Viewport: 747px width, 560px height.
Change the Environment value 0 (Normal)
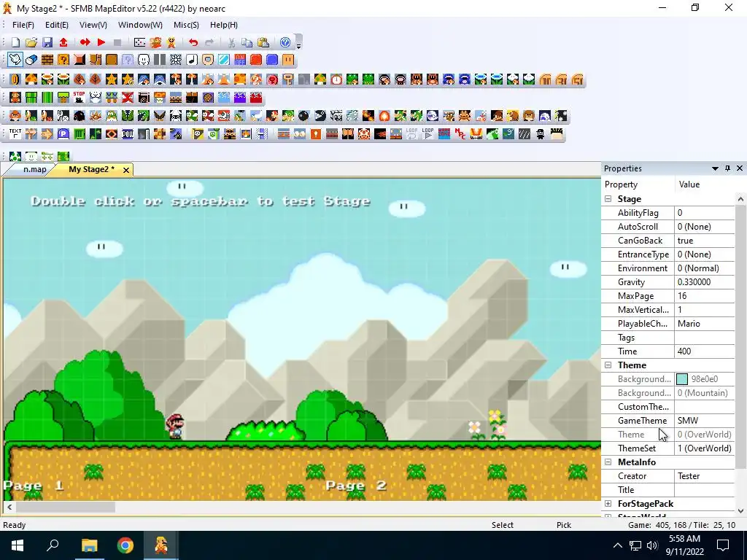click(x=705, y=268)
